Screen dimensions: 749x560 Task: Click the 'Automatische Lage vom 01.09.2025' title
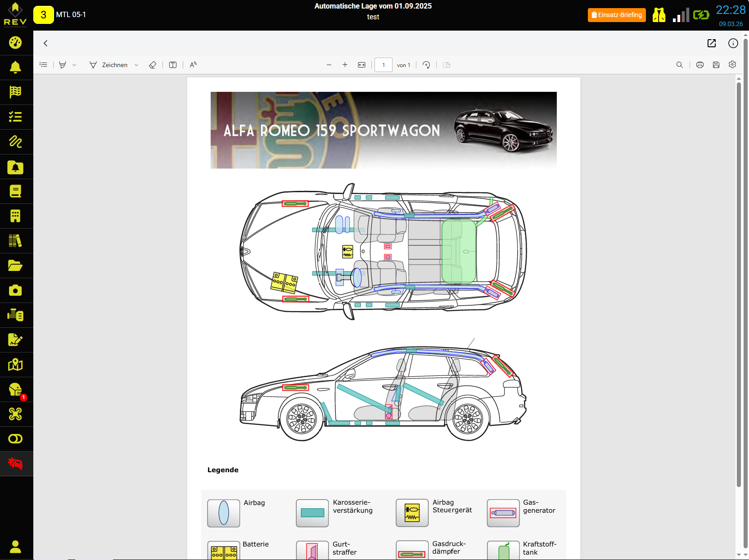point(373,6)
